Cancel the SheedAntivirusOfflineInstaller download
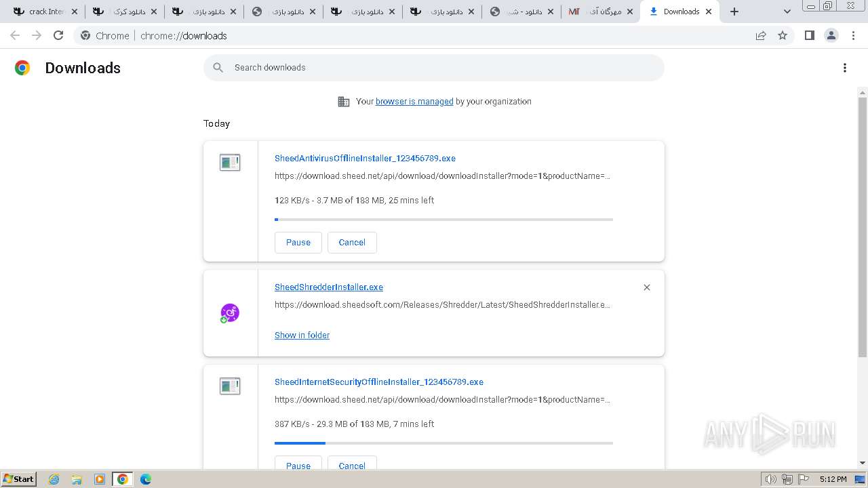Image resolution: width=868 pixels, height=488 pixels. tap(352, 243)
